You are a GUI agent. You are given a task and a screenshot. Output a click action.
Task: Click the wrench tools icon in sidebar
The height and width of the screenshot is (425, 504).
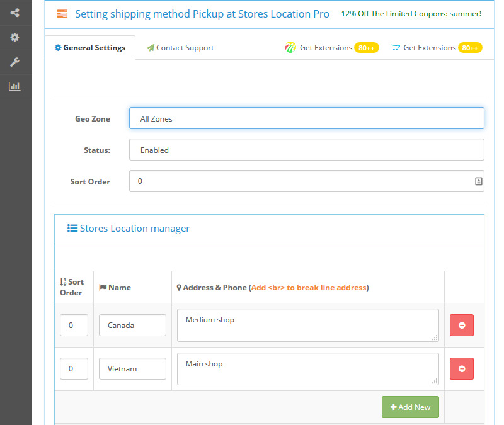pyautogui.click(x=14, y=62)
